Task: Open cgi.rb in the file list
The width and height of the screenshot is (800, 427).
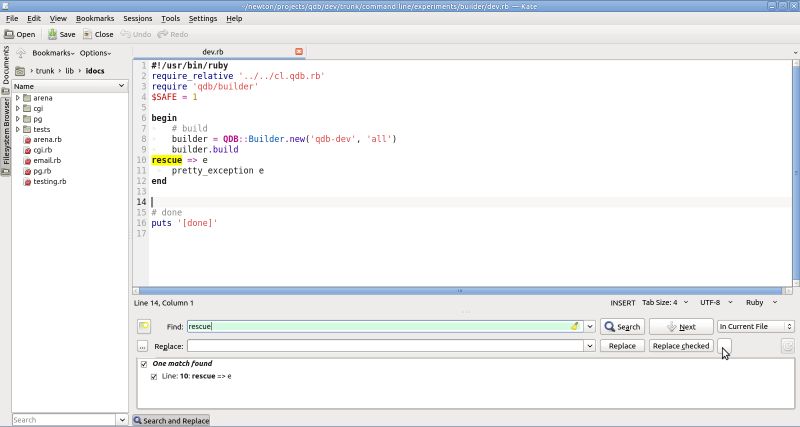Action: [x=42, y=150]
